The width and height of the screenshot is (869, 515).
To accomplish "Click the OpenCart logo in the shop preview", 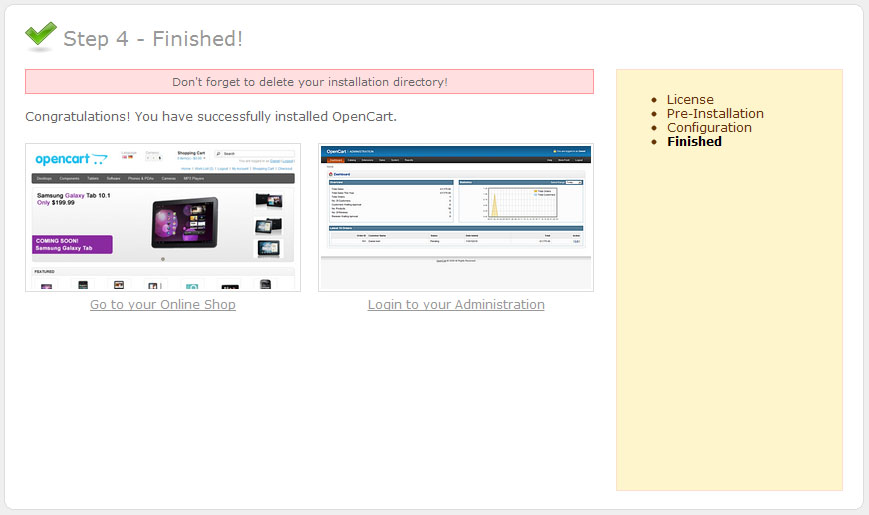I will [71, 159].
